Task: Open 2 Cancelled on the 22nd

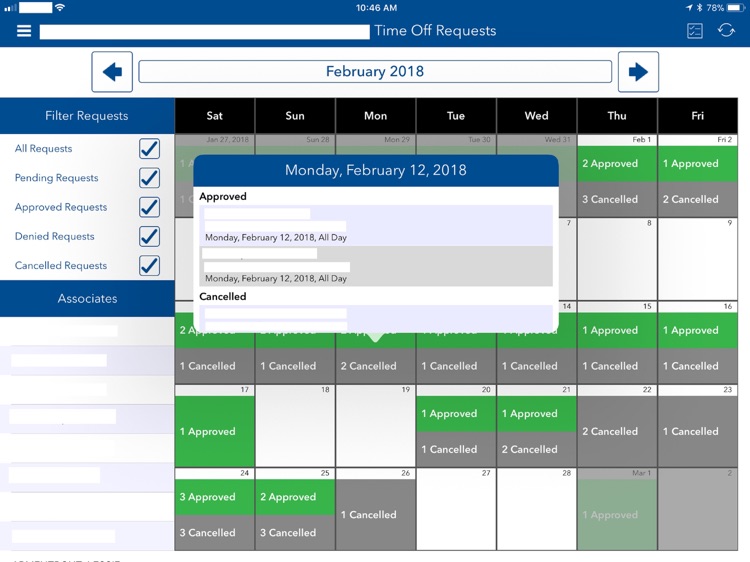Action: pos(617,431)
